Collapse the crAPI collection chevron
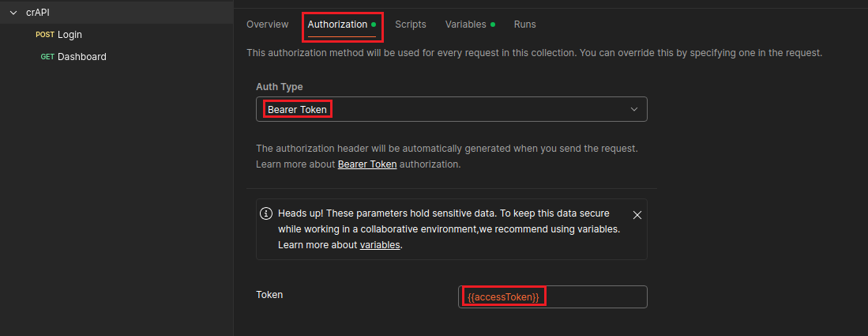 tap(13, 13)
